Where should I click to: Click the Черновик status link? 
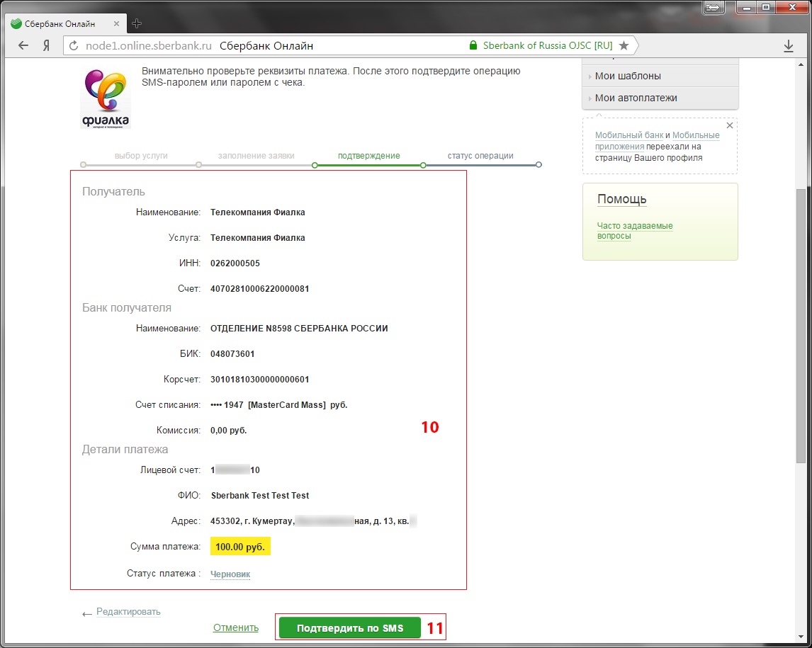pyautogui.click(x=230, y=574)
